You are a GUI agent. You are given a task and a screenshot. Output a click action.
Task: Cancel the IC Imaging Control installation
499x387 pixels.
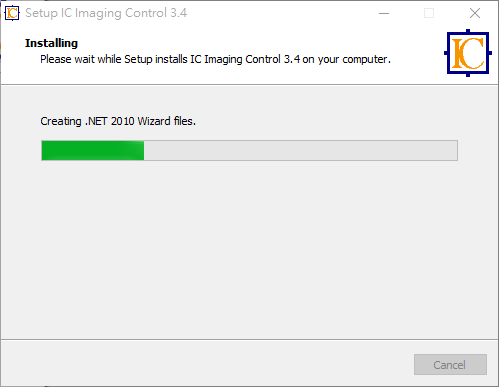(x=450, y=365)
